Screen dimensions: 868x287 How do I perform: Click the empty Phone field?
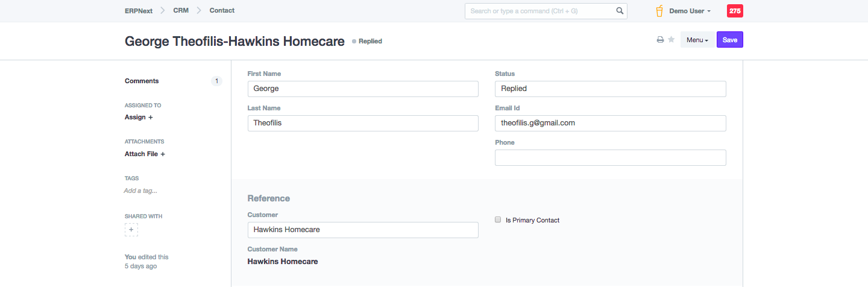tap(610, 157)
